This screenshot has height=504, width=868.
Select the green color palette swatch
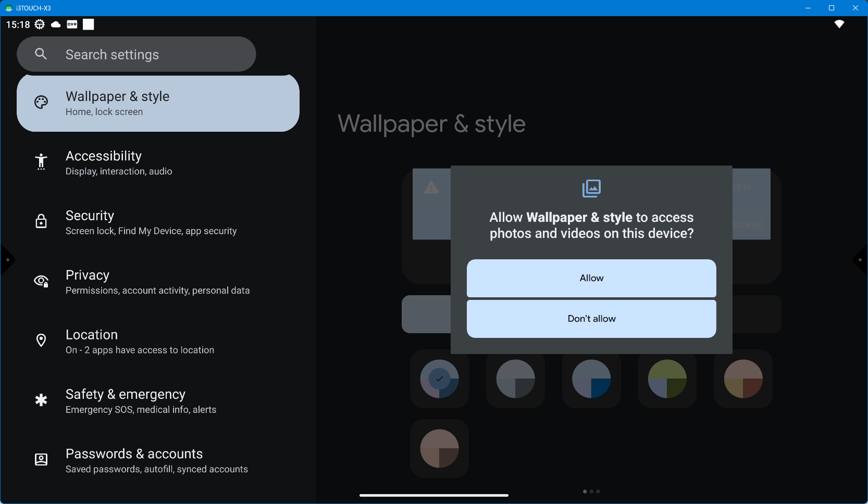(667, 379)
